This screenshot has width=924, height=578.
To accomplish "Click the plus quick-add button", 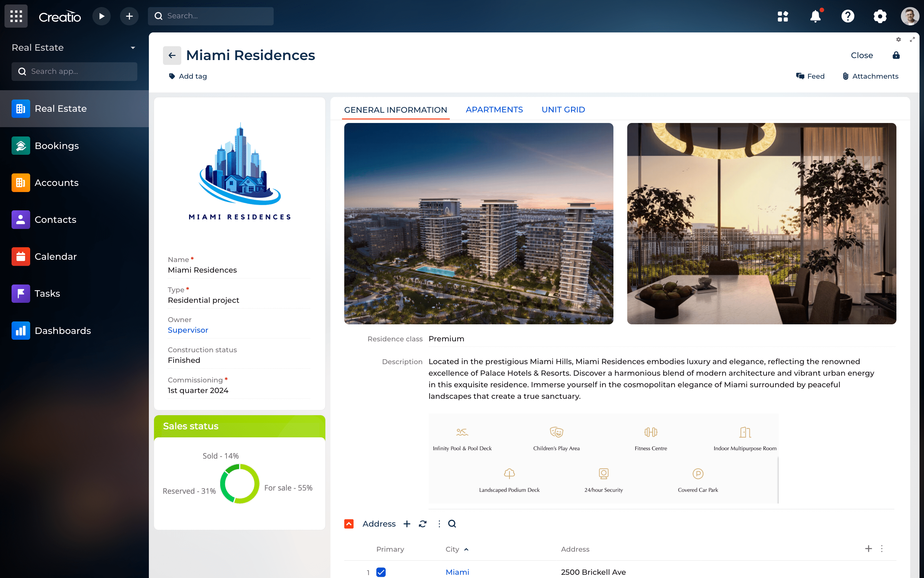I will (x=129, y=16).
